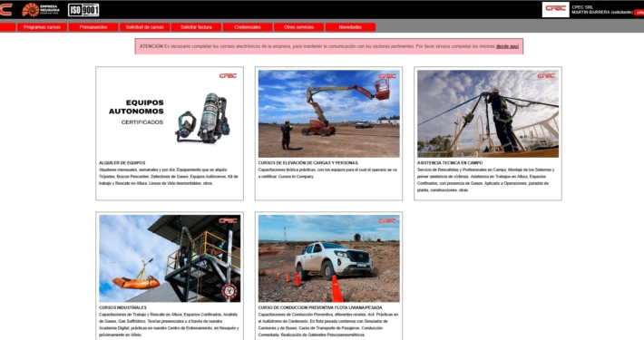Click the ISO 9001 certification logo
Image resolution: width=644 pixels, height=340 pixels.
(x=83, y=9)
